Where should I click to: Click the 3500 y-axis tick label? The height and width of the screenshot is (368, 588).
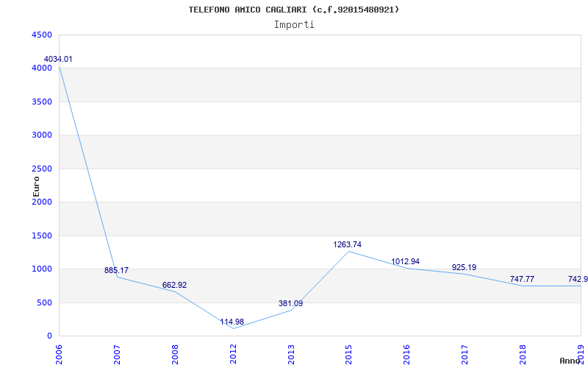pos(40,102)
